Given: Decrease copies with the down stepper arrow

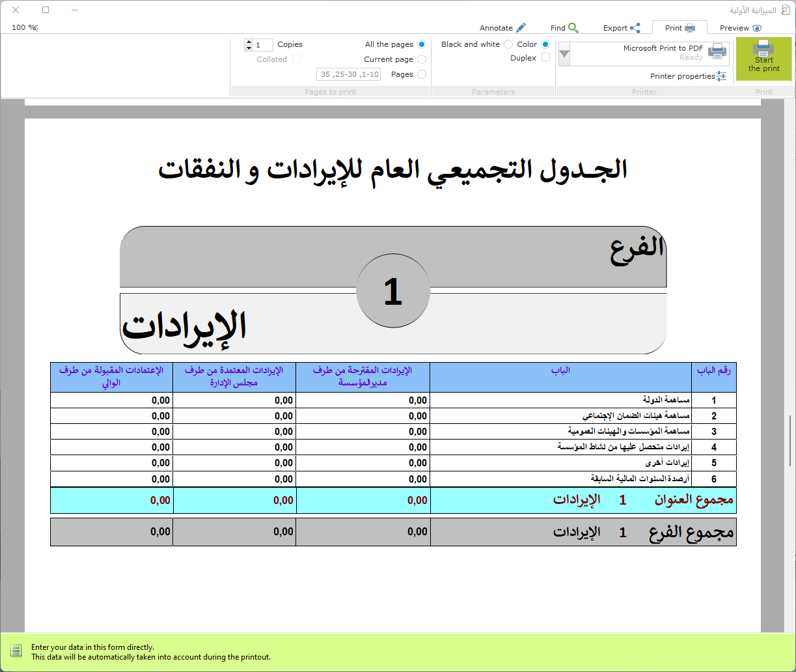Looking at the screenshot, I should pyautogui.click(x=248, y=48).
